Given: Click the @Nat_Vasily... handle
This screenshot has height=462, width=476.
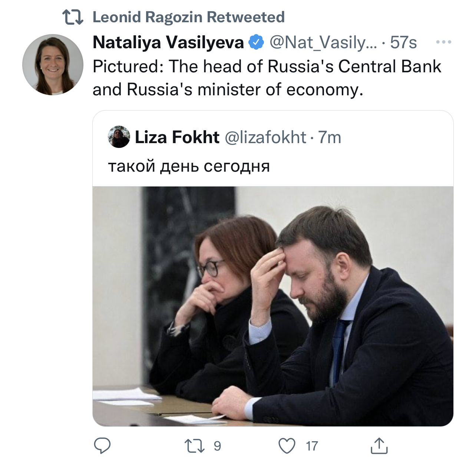Looking at the screenshot, I should (x=323, y=42).
